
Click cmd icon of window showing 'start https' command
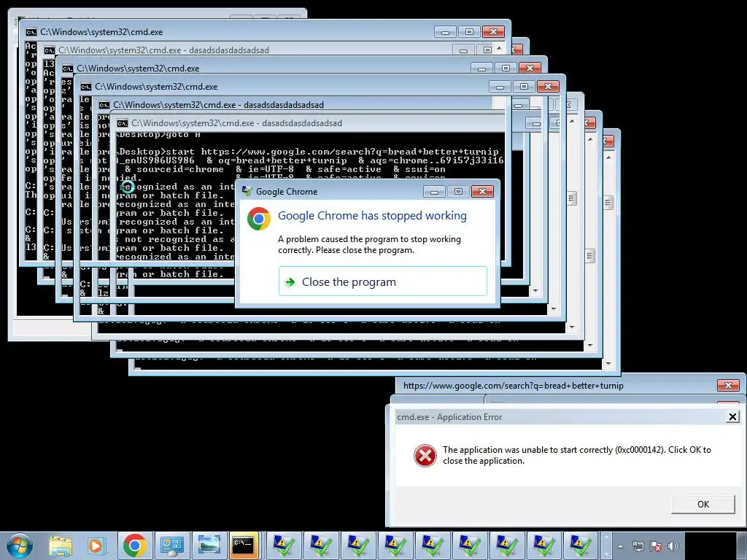122,122
